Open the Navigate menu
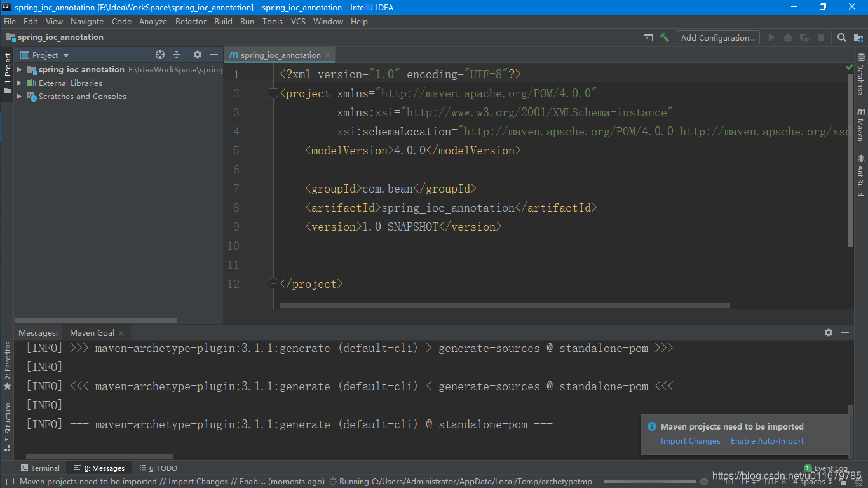Viewport: 868px width, 488px height. coord(87,21)
